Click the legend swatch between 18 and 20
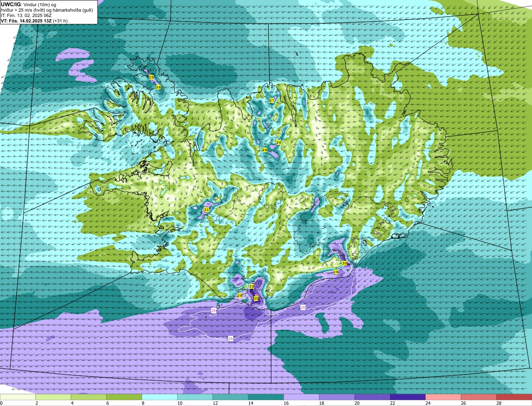This screenshot has height=406, width=532. pyautogui.click(x=337, y=397)
